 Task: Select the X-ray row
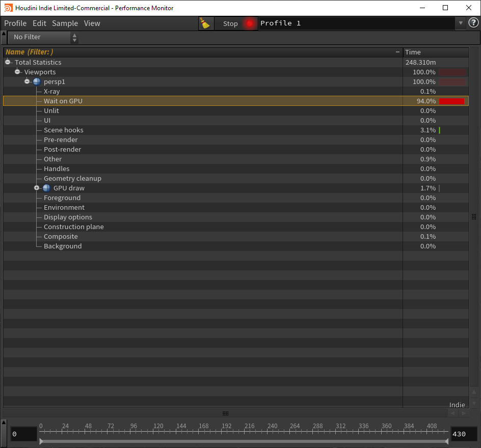(x=236, y=91)
